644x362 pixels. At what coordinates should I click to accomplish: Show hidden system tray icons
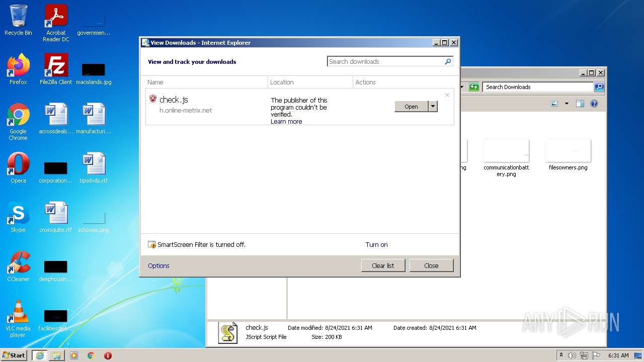561,355
